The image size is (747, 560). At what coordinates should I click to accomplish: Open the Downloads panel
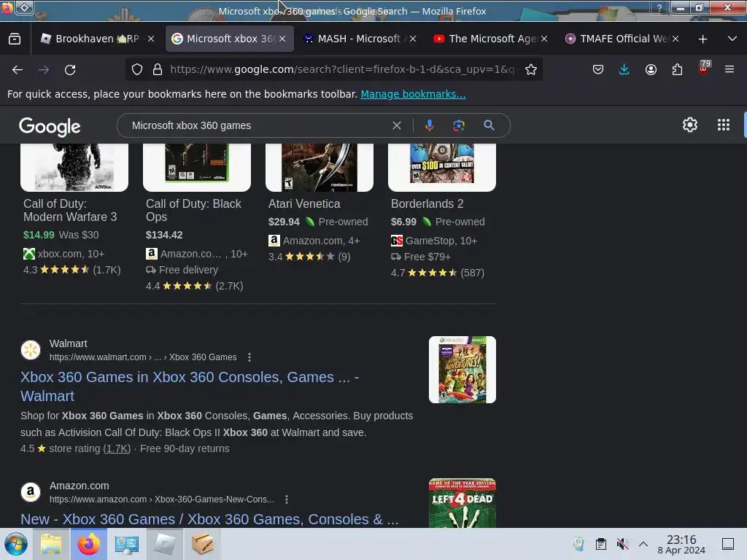[624, 69]
